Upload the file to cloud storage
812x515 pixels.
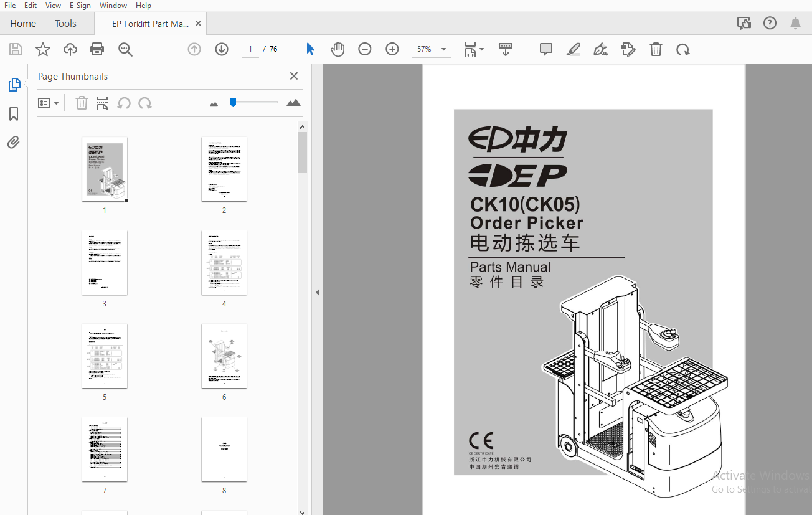click(x=70, y=49)
